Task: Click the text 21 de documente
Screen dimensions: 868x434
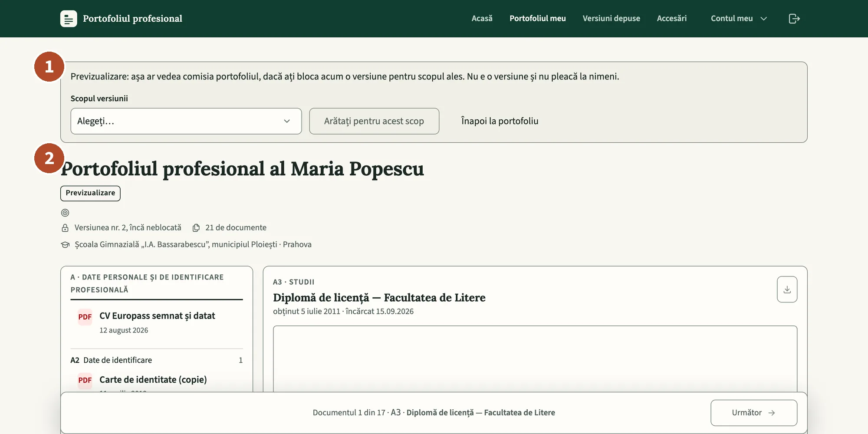Action: tap(236, 228)
